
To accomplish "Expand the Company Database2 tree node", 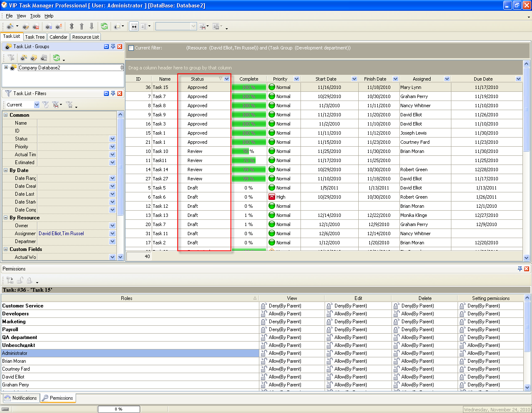I will click(x=6, y=67).
